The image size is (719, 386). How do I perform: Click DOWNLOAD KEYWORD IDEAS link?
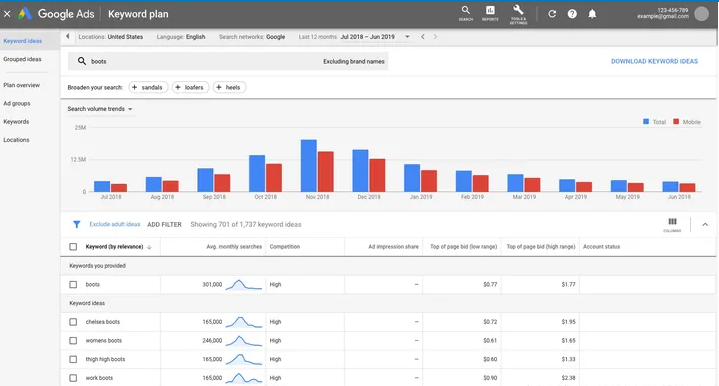pyautogui.click(x=654, y=61)
